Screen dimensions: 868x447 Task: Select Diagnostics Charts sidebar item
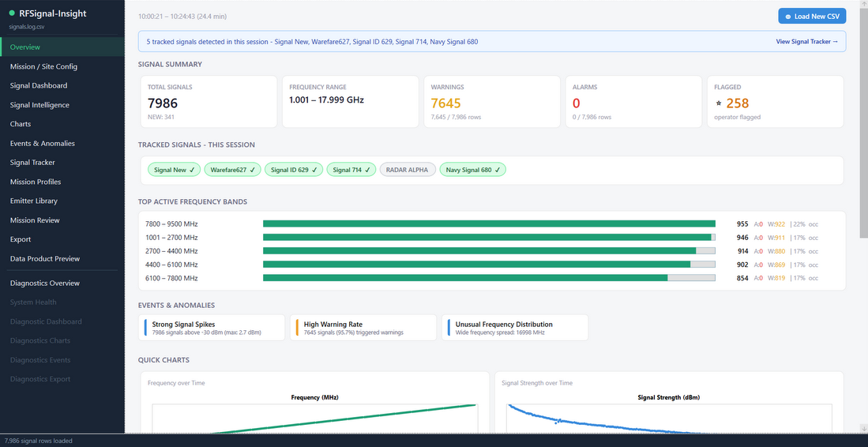(62, 341)
